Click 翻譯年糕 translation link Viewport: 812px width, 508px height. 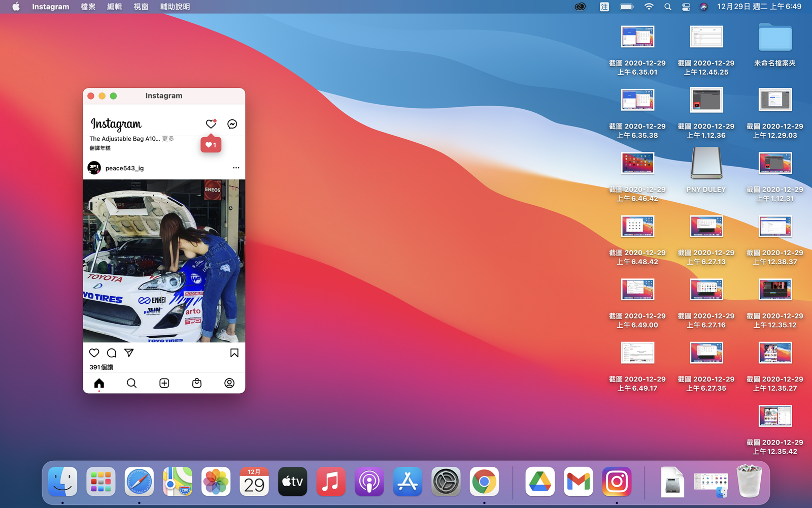100,148
